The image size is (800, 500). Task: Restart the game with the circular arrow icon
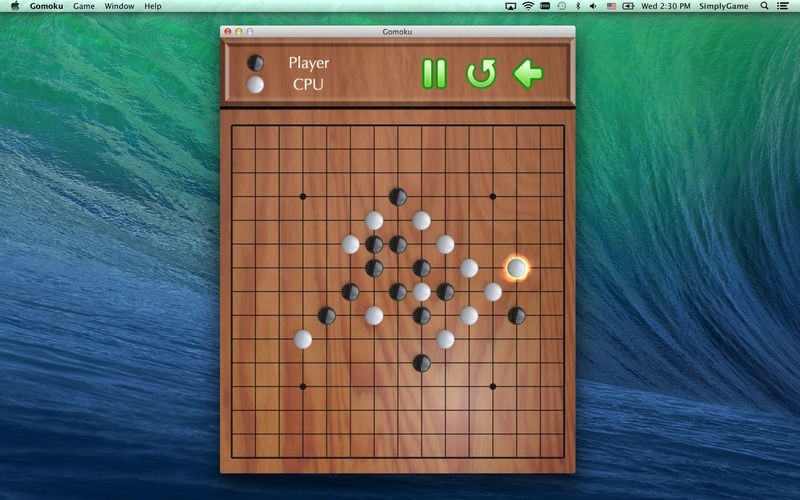[x=481, y=73]
